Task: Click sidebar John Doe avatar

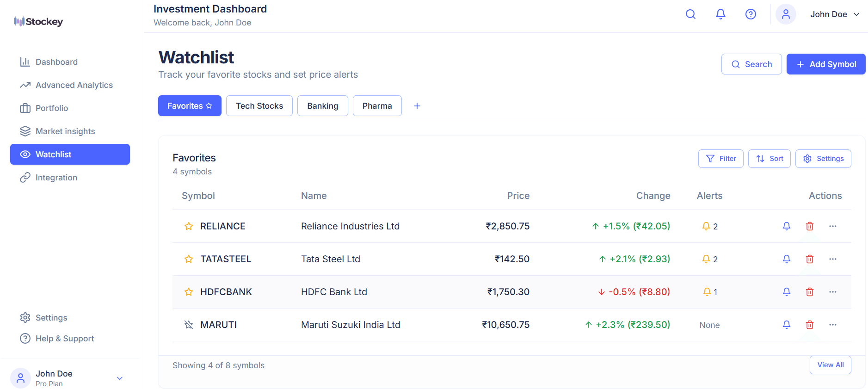Action: point(20,378)
